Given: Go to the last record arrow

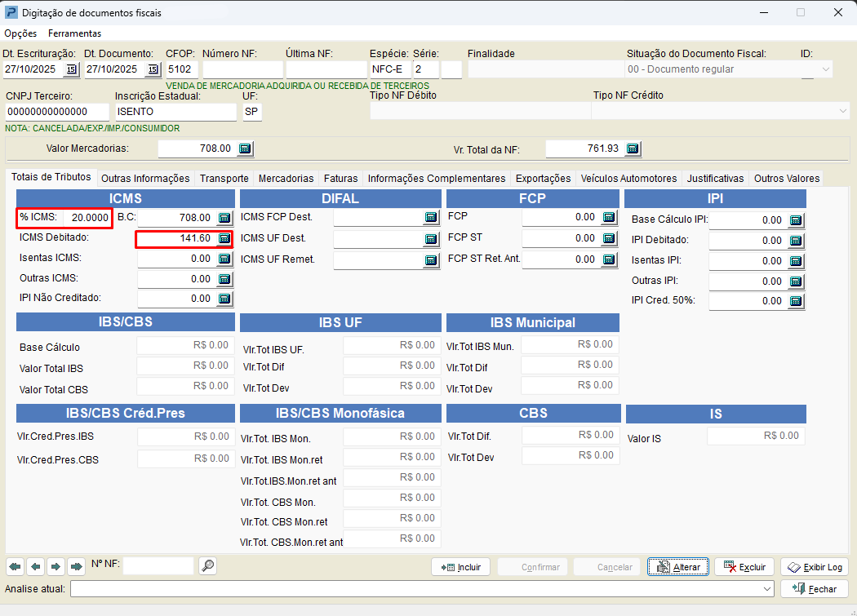Looking at the screenshot, I should click(x=77, y=566).
